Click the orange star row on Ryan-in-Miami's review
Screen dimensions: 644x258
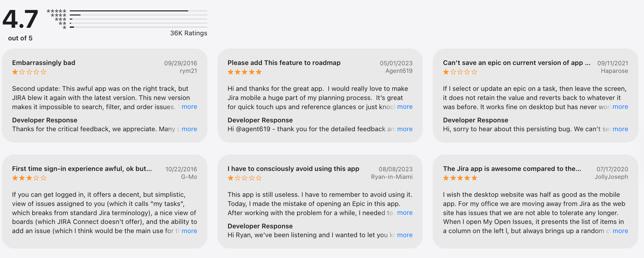pyautogui.click(x=245, y=178)
